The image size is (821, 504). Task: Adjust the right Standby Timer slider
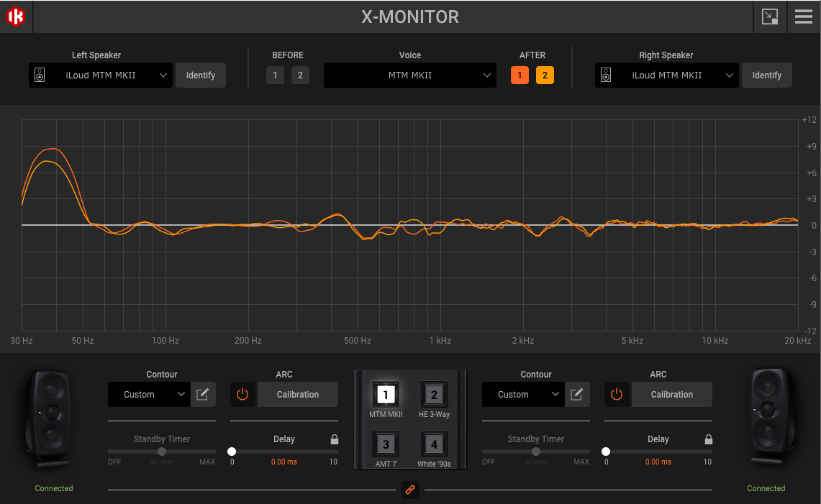pyautogui.click(x=535, y=451)
